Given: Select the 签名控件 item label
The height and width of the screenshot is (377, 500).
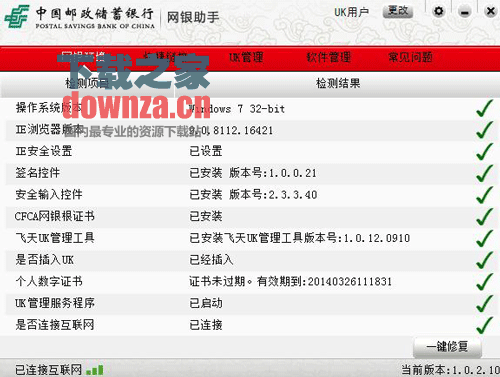Looking at the screenshot, I should [38, 173].
